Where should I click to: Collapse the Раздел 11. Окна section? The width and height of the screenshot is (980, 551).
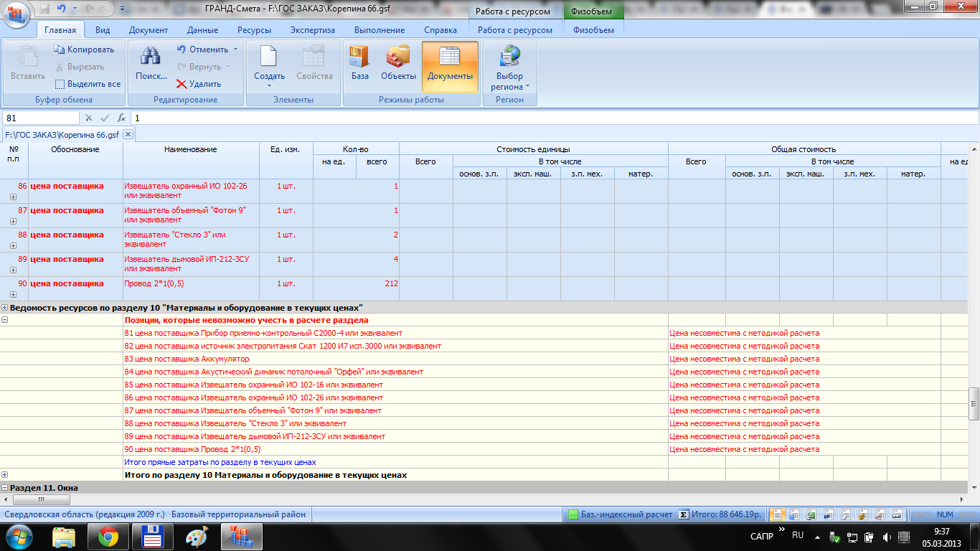[x=5, y=488]
